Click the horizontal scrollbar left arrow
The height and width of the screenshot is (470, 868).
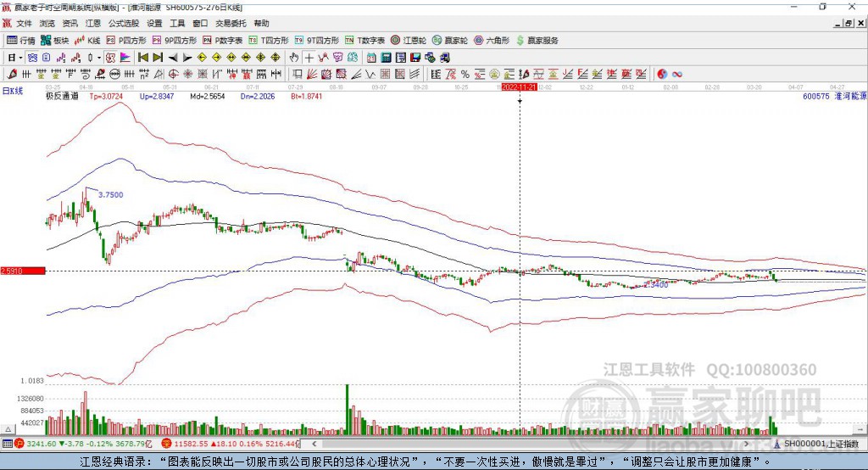[314, 444]
